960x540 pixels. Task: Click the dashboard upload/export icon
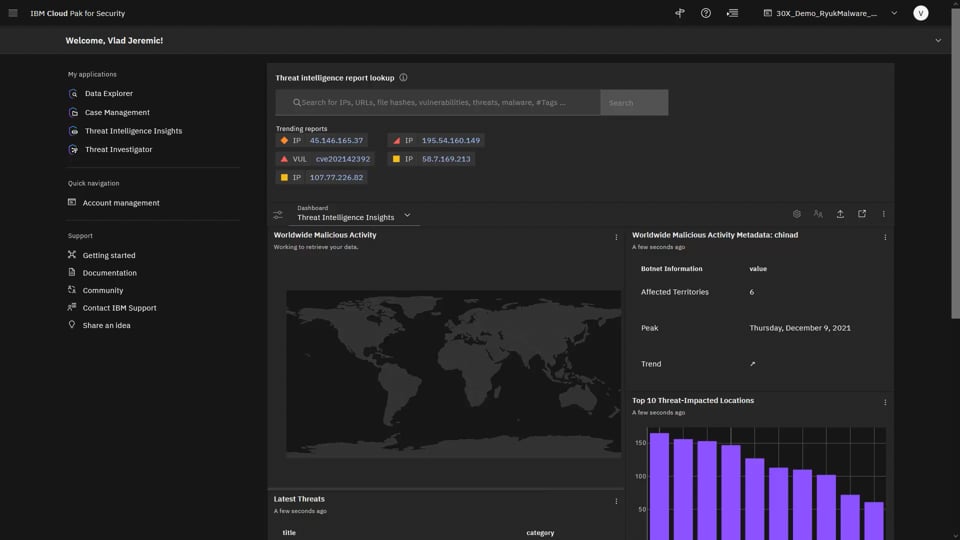[x=840, y=214]
